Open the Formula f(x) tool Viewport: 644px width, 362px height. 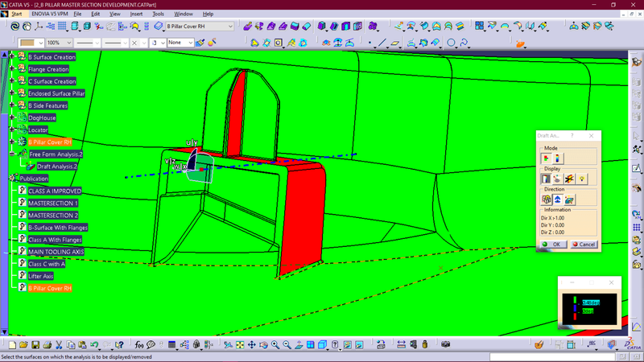click(x=138, y=345)
